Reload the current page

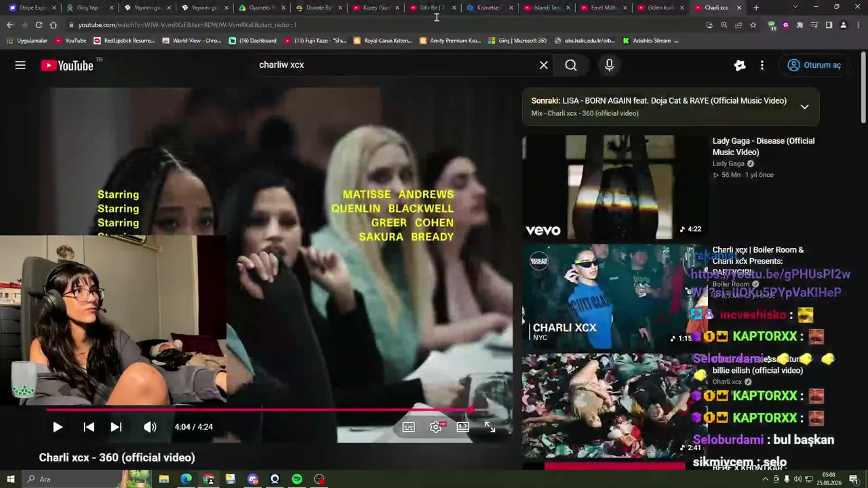[x=39, y=25]
